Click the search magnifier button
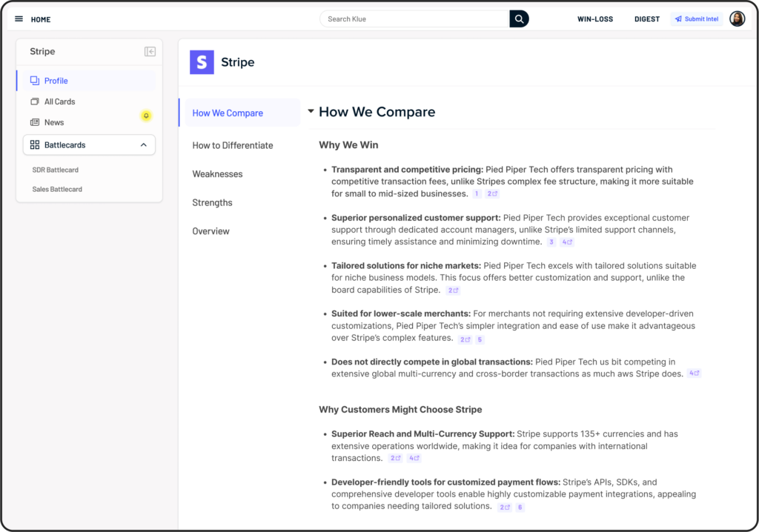 point(519,19)
